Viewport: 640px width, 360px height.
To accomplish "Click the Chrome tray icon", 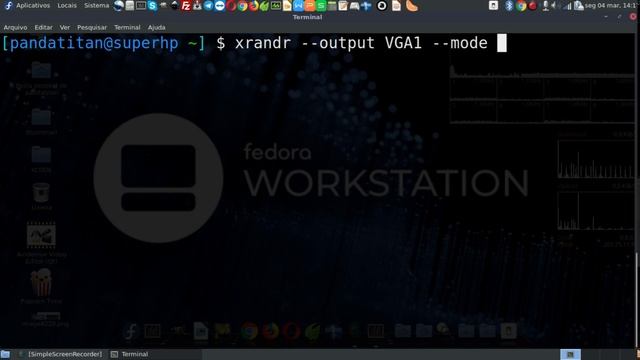I will (x=521, y=6).
